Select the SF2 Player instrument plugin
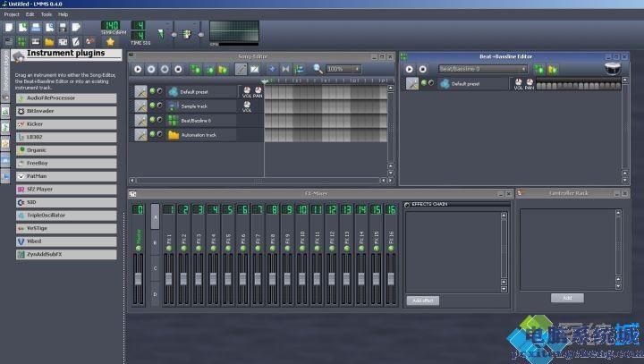The height and width of the screenshot is (364, 644). [66, 190]
